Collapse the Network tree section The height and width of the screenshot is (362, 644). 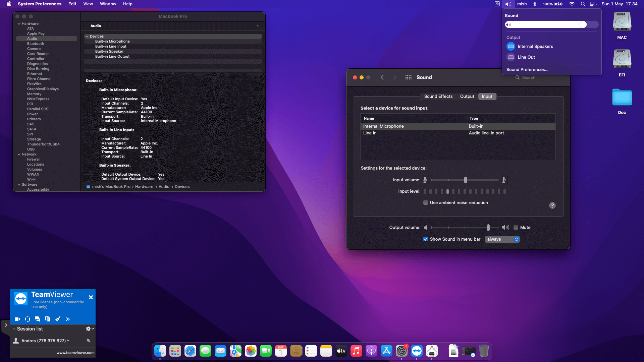[x=19, y=155]
